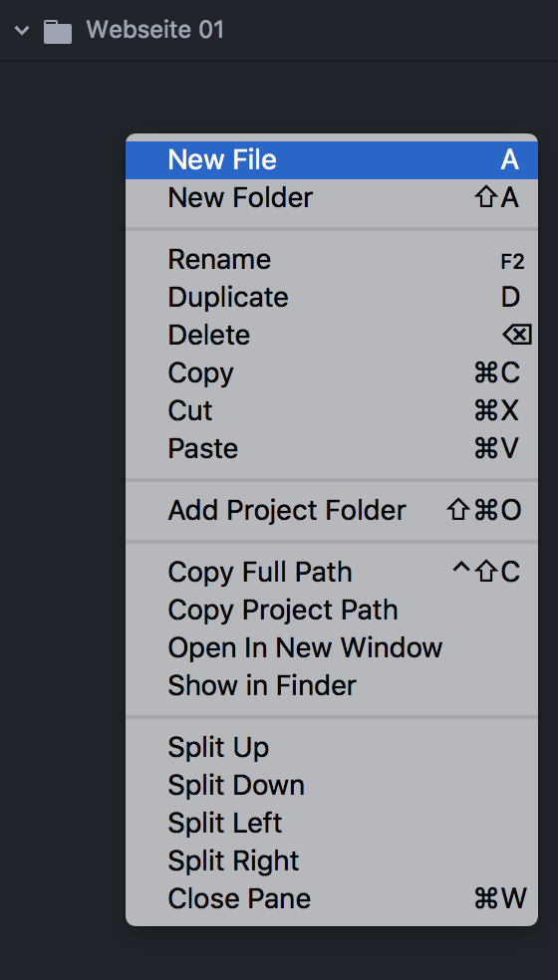Select Close Pane in the menu

pyautogui.click(x=332, y=898)
